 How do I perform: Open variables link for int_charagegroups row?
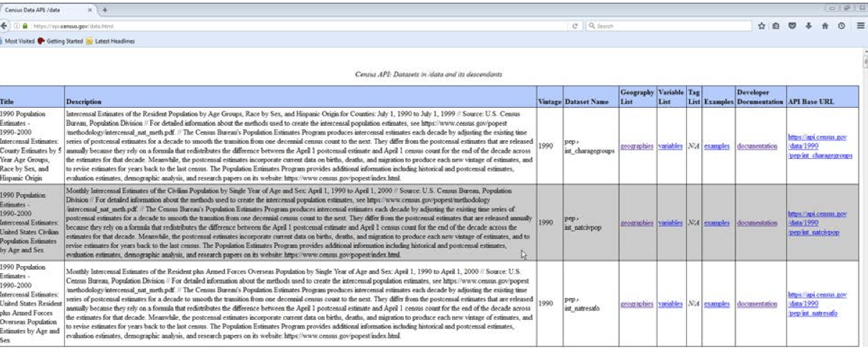pyautogui.click(x=670, y=146)
